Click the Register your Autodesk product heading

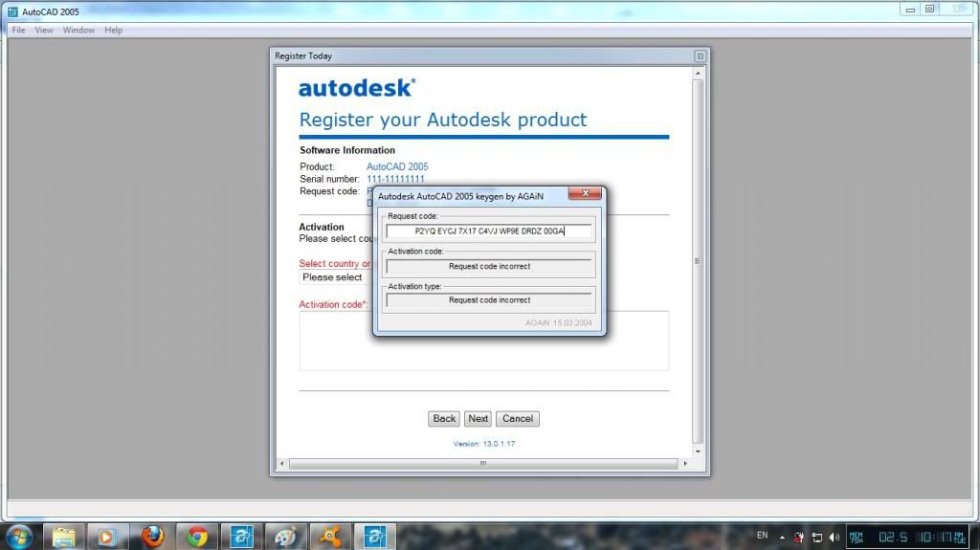(x=442, y=120)
